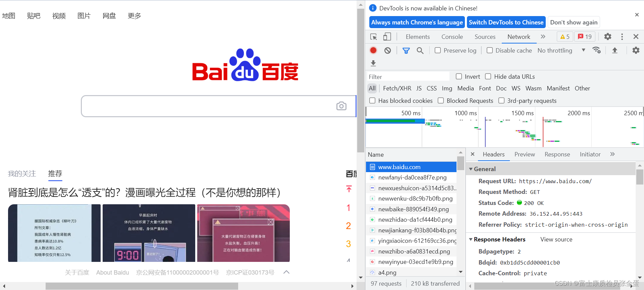Enable the Preserve log checkbox
Screen dimensions: 644x290
pos(438,50)
